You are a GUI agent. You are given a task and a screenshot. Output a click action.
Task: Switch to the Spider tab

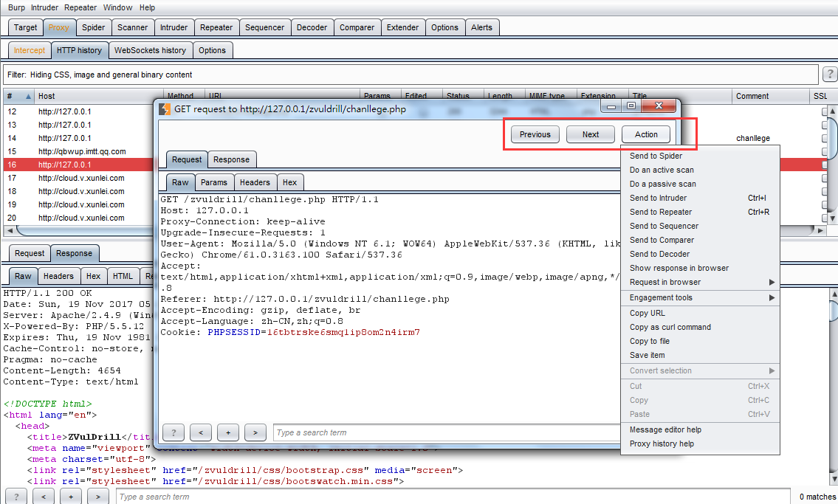coord(94,27)
